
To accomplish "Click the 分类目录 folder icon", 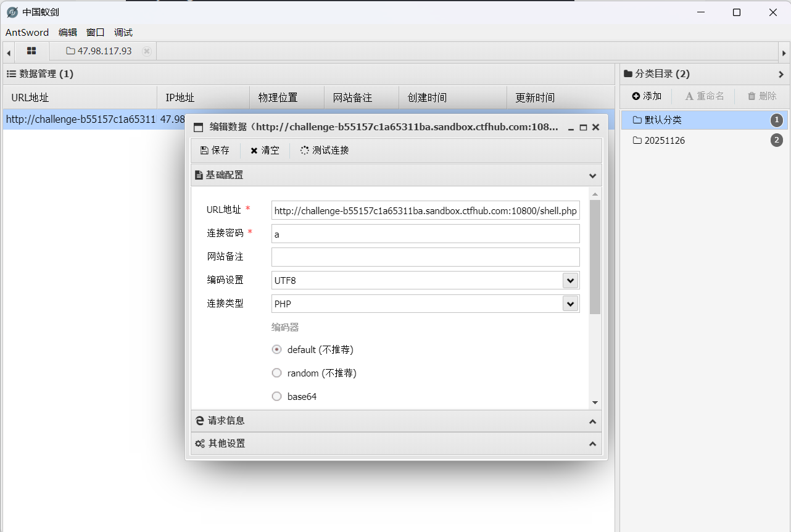I will (628, 74).
